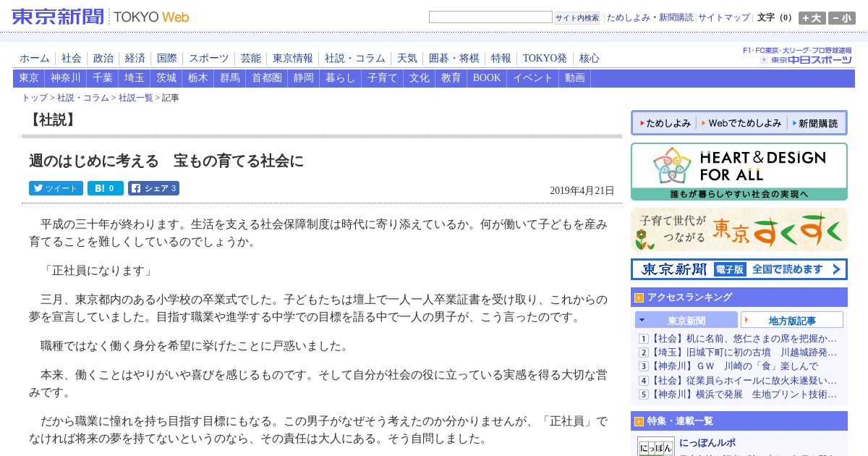Open the 社説・コラム menu item
The width and height of the screenshot is (868, 456).
point(355,59)
